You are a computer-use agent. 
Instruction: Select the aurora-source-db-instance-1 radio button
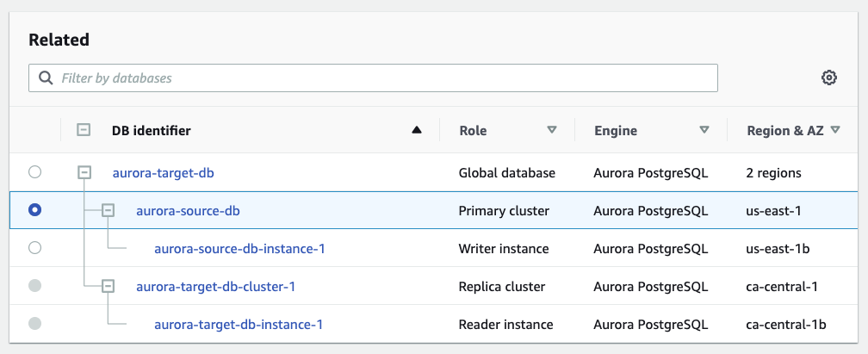(x=34, y=248)
